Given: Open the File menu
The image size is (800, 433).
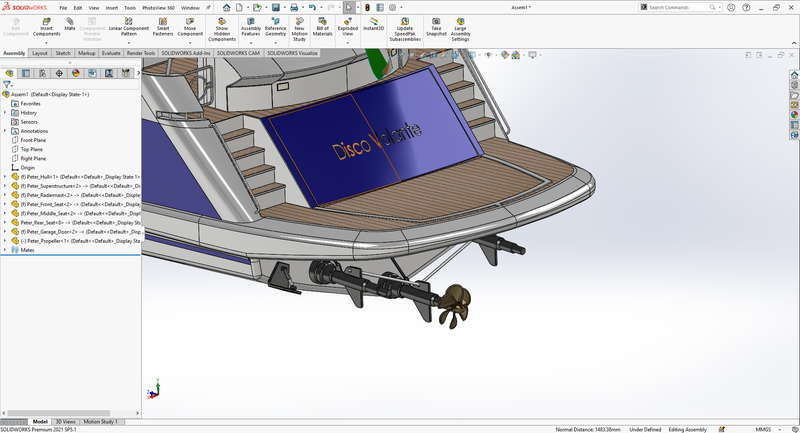Looking at the screenshot, I should (63, 8).
